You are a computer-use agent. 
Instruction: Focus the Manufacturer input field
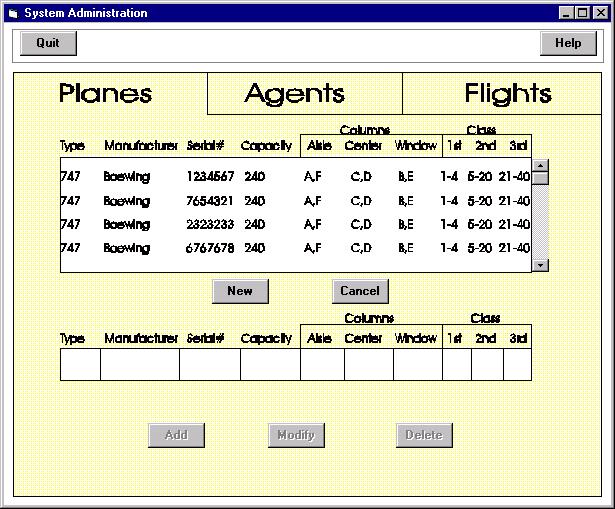tap(140, 365)
